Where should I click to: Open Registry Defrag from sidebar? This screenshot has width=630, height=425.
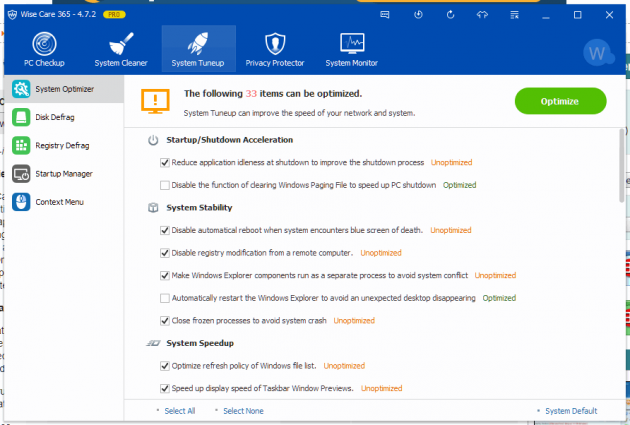click(62, 146)
